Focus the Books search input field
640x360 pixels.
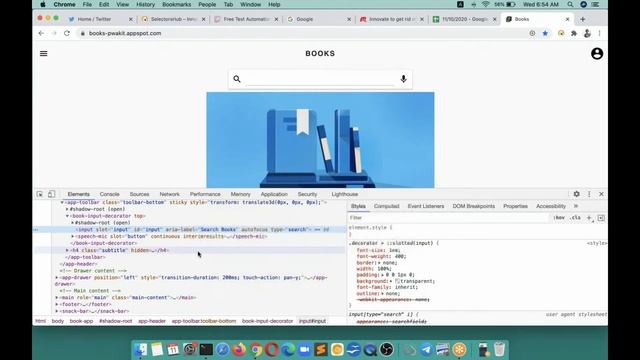[320, 79]
